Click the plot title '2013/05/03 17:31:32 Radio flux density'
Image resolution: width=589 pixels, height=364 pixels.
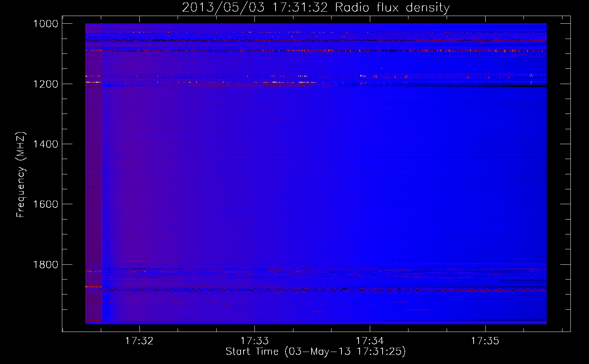pyautogui.click(x=316, y=7)
